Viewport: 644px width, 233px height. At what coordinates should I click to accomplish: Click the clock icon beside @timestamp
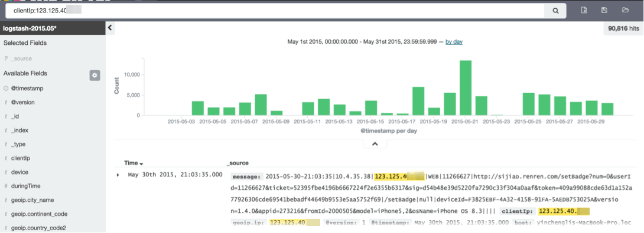(6, 88)
